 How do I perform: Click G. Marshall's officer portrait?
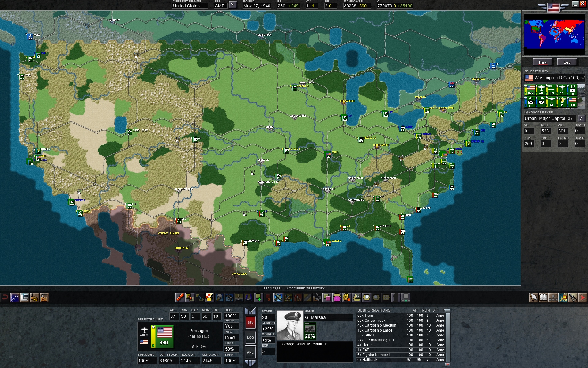[290, 326]
